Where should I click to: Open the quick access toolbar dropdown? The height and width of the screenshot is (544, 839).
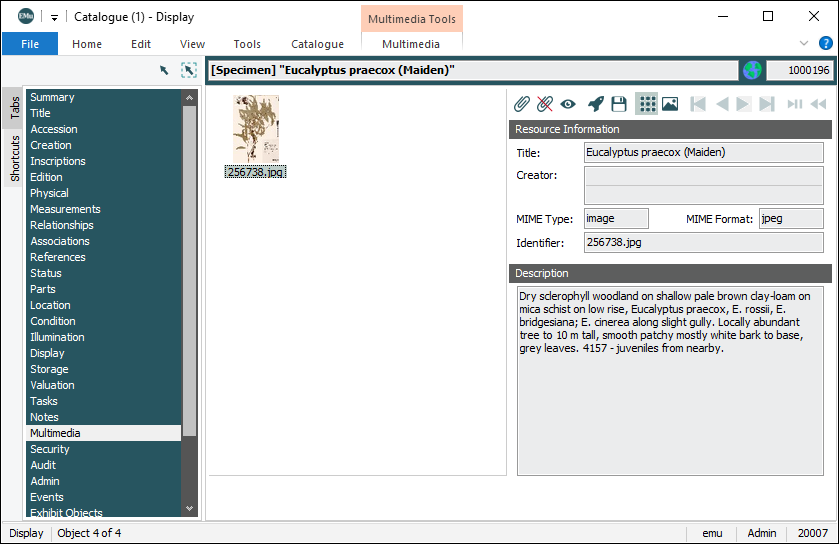coord(54,17)
